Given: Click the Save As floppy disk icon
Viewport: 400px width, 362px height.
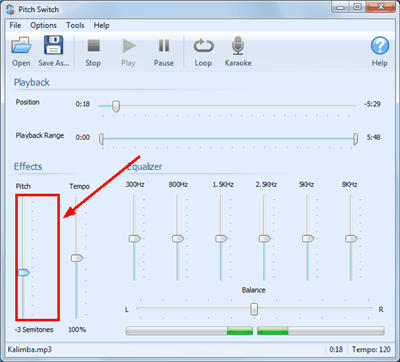Looking at the screenshot, I should [x=53, y=45].
